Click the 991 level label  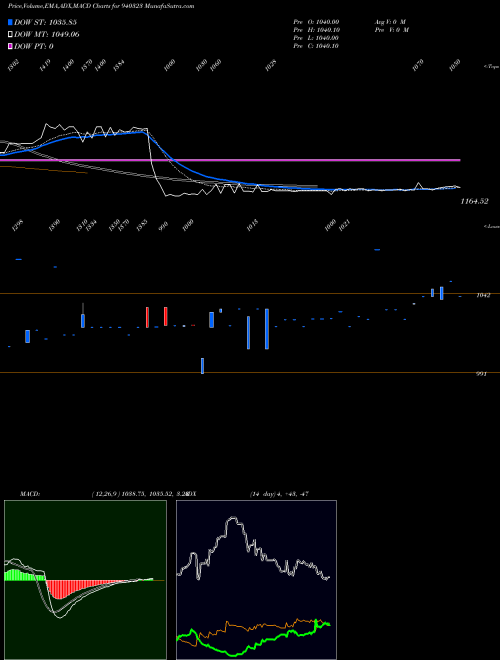coord(481,374)
